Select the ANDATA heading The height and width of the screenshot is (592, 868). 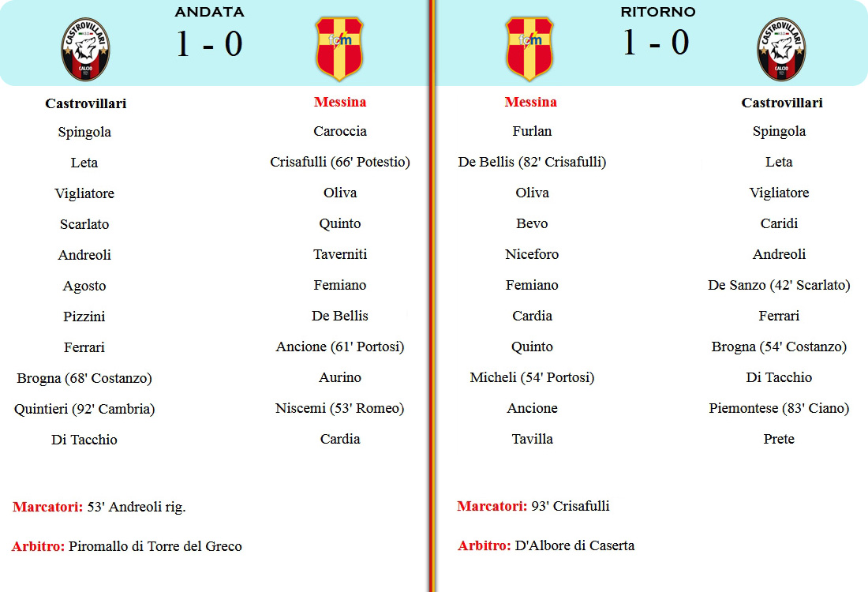click(x=209, y=12)
